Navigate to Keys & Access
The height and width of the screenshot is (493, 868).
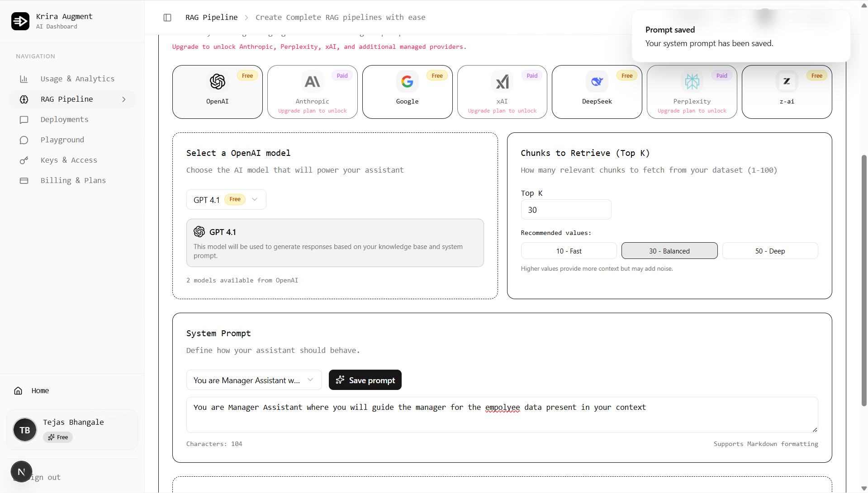click(x=72, y=160)
